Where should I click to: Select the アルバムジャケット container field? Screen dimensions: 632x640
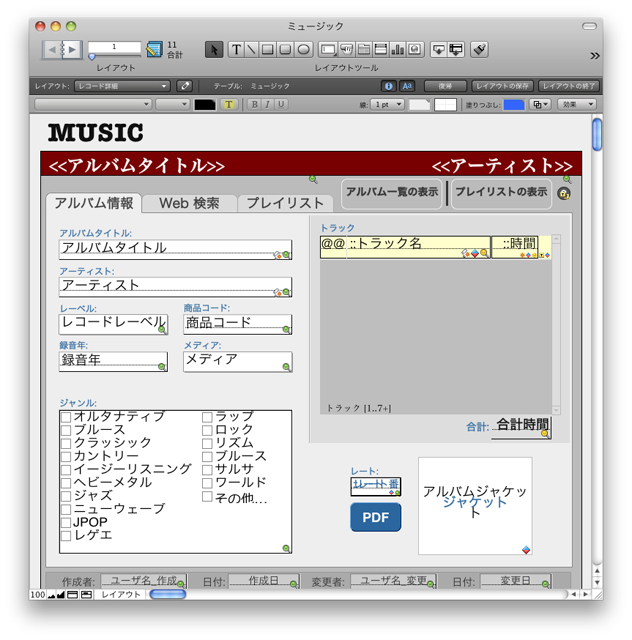(475, 506)
